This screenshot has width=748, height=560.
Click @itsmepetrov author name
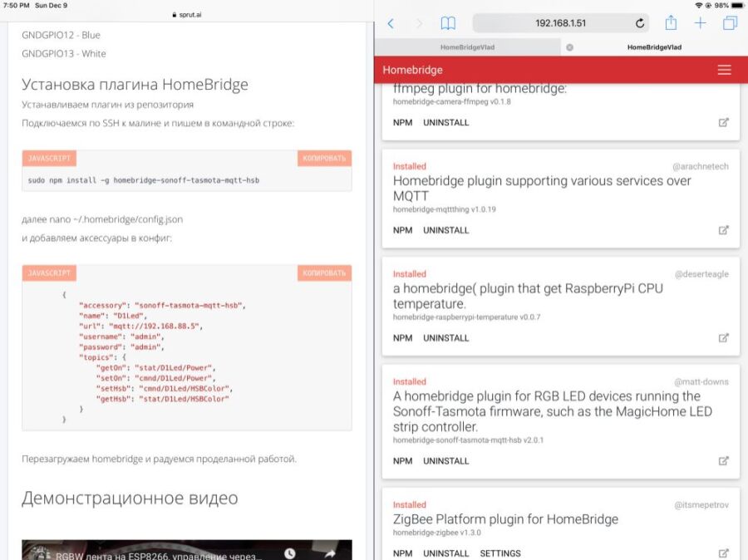(x=701, y=505)
